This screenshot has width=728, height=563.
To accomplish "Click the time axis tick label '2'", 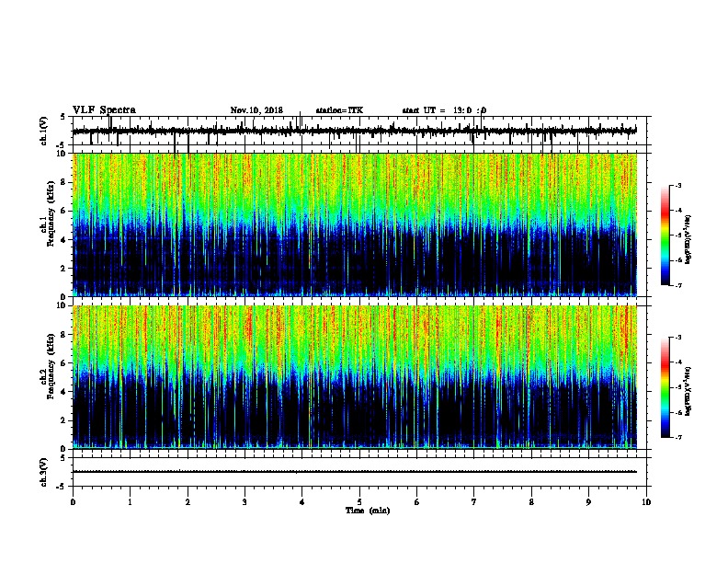I will click(188, 502).
